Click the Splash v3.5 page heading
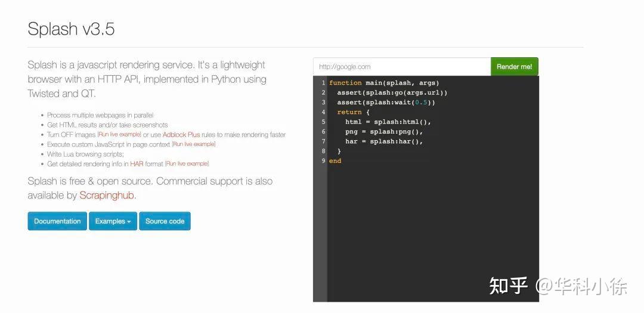 coord(71,29)
